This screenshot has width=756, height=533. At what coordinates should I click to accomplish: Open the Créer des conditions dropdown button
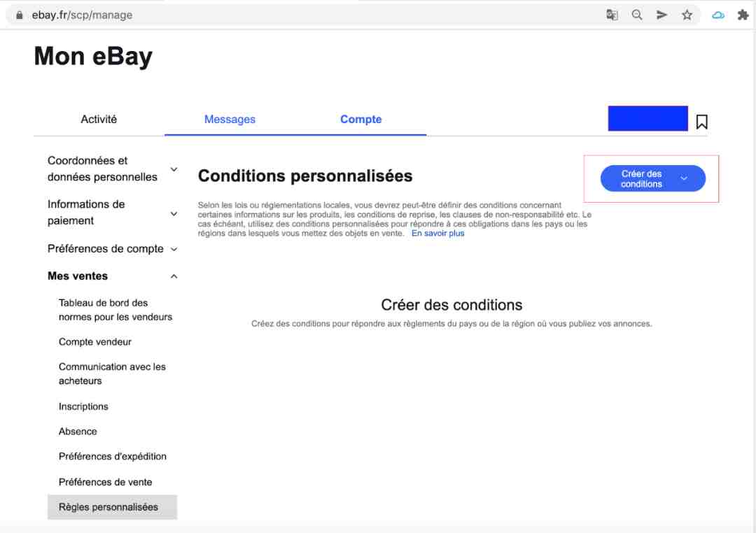point(653,178)
